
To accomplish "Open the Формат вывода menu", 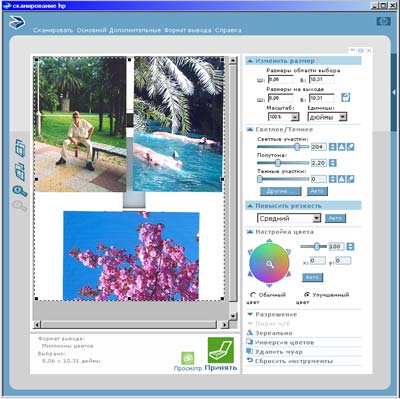I will pos(188,30).
